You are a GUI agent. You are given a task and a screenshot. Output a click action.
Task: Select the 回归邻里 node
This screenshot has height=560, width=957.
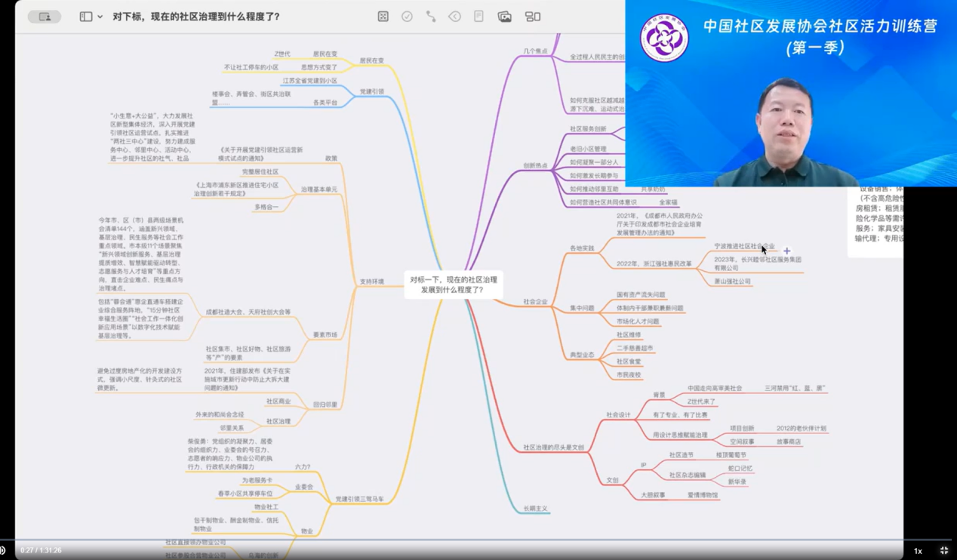coord(325,405)
